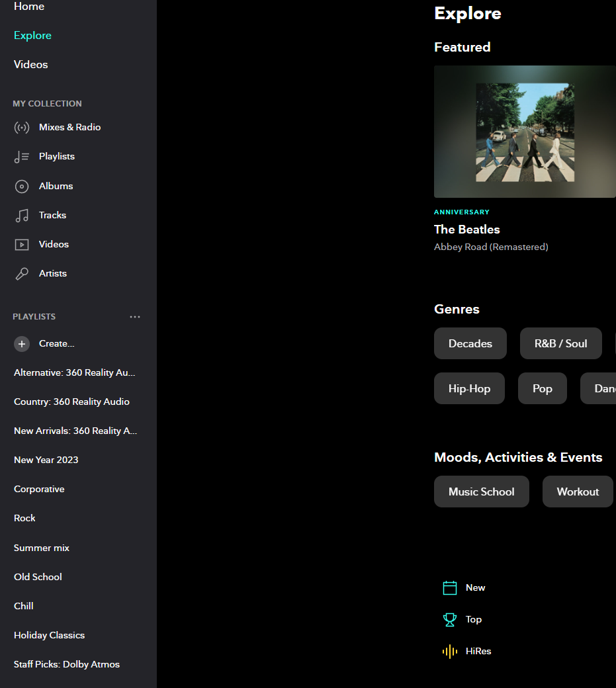Click the Mixes & Radio broadcast icon

(x=21, y=128)
